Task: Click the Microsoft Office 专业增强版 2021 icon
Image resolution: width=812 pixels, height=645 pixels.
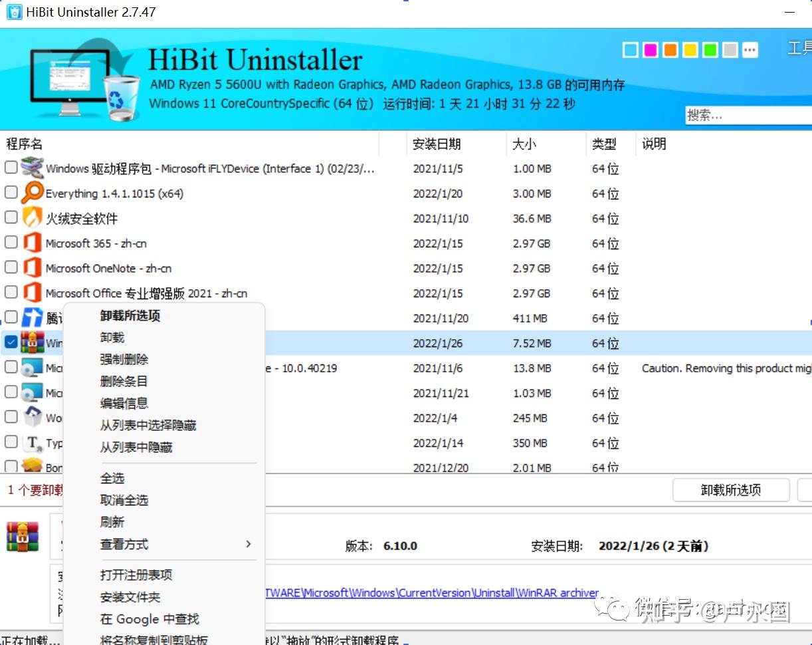Action: pos(32,293)
